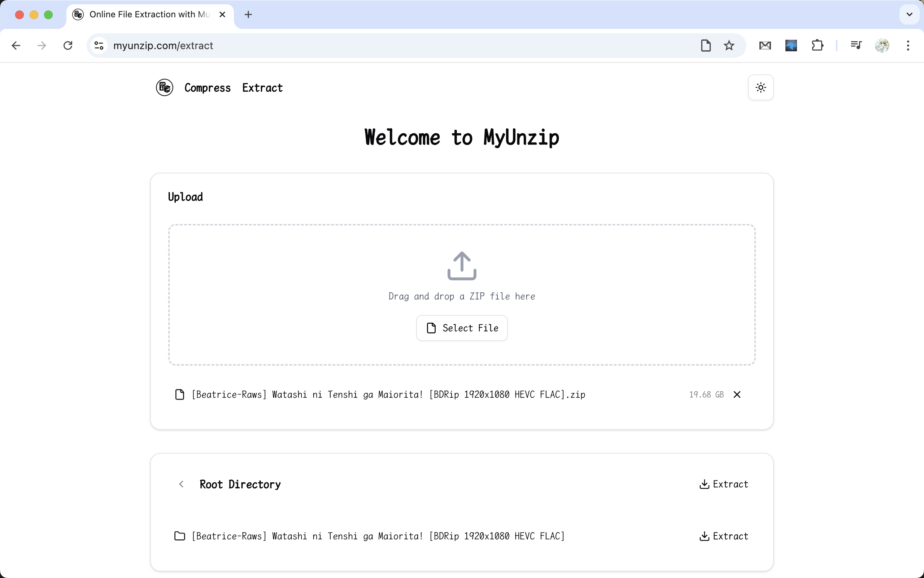Click the uploaded zip file name
The image size is (924, 578).
388,394
